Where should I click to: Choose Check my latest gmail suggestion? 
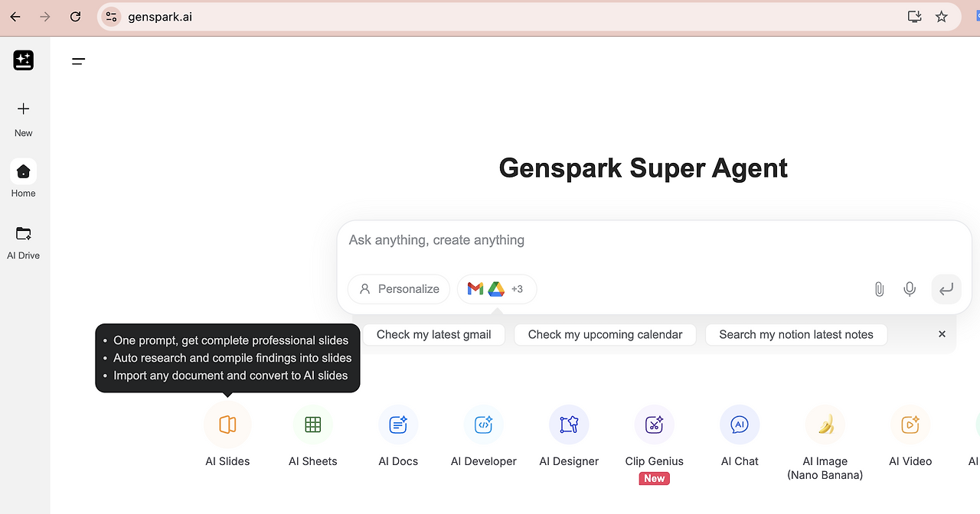434,334
